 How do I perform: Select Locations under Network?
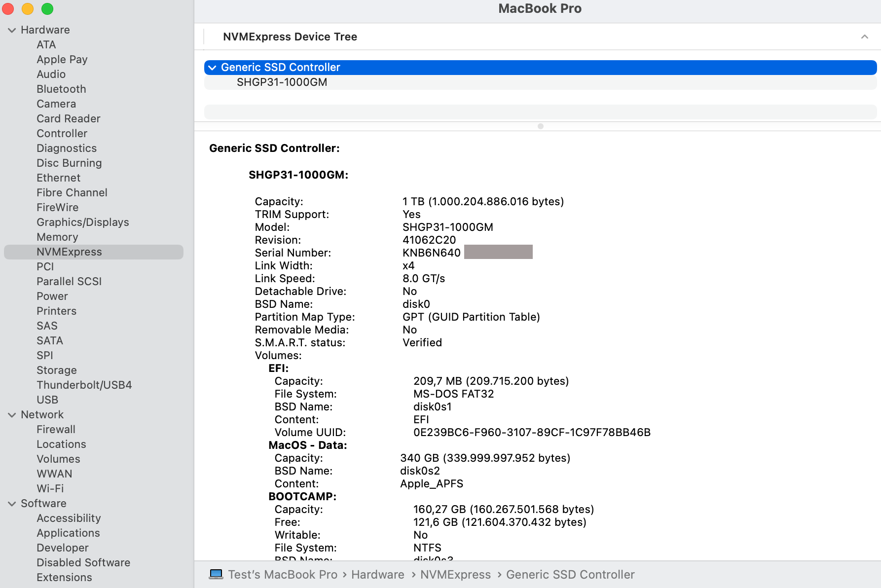(x=61, y=444)
